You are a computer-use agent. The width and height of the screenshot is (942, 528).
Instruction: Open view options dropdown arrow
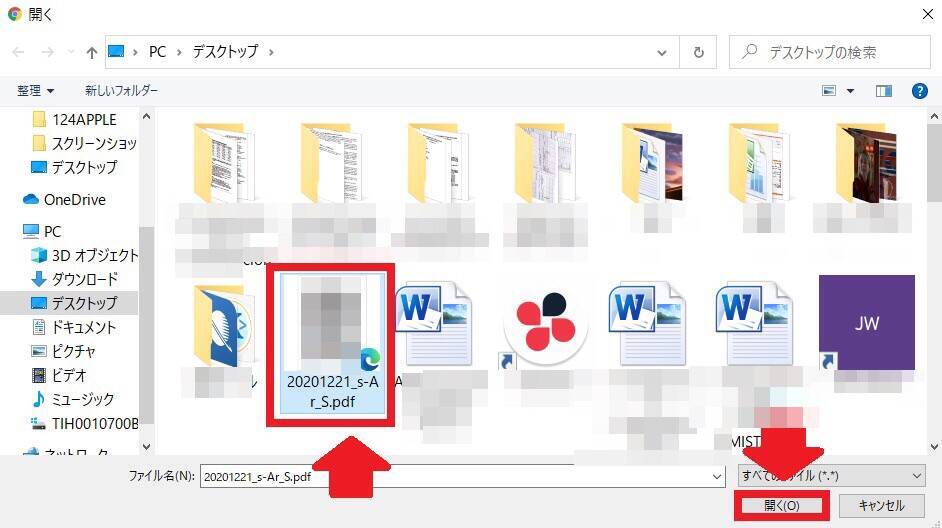pos(850,91)
